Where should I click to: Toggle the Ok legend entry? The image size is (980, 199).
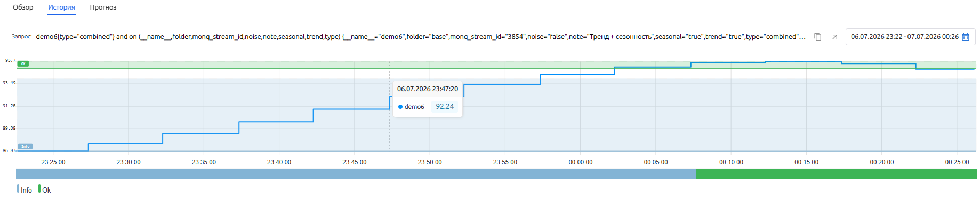click(45, 189)
